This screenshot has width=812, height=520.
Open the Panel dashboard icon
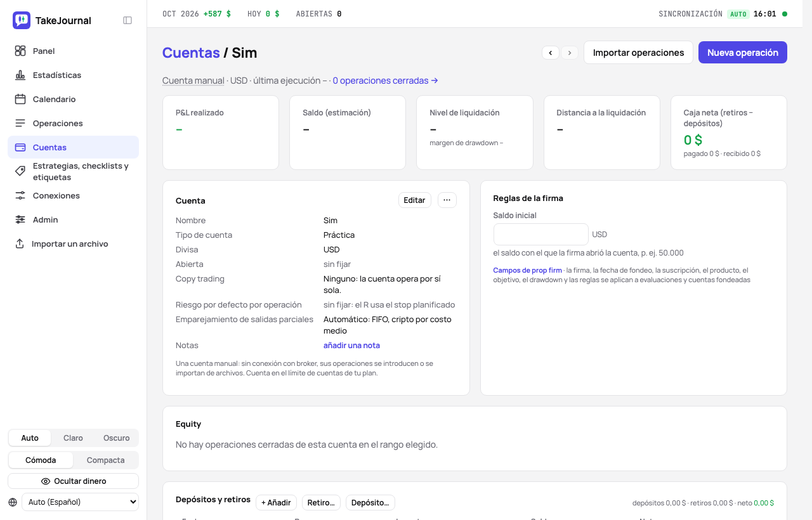pyautogui.click(x=20, y=51)
